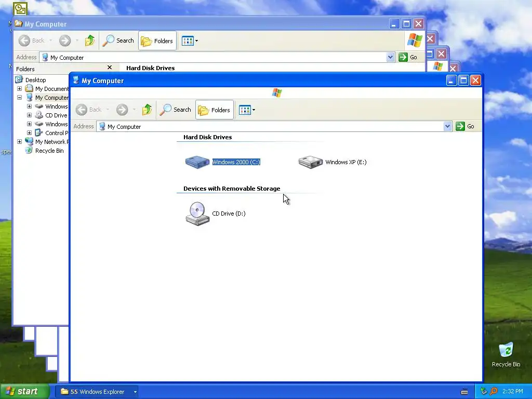Image resolution: width=532 pixels, height=399 pixels.
Task: Open Search in the front My Computer window
Action: click(175, 110)
